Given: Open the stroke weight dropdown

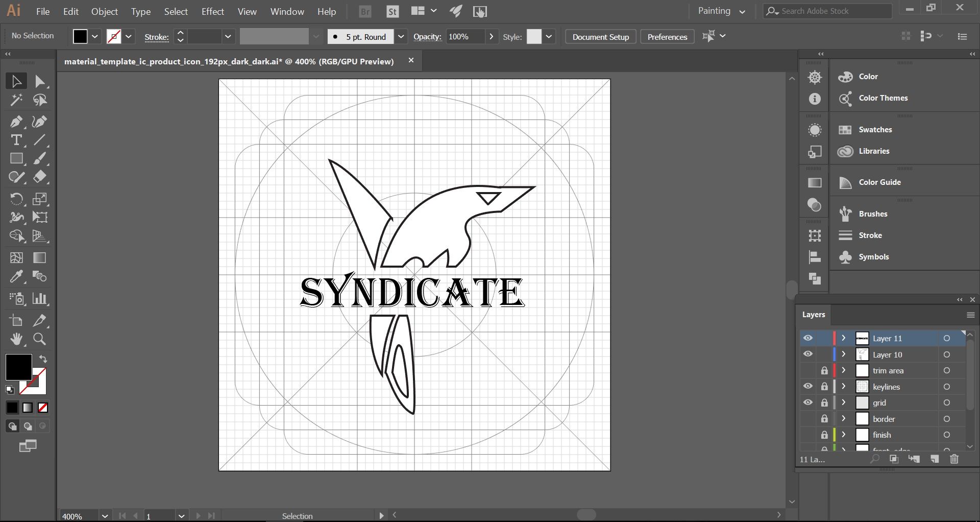Looking at the screenshot, I should (228, 36).
